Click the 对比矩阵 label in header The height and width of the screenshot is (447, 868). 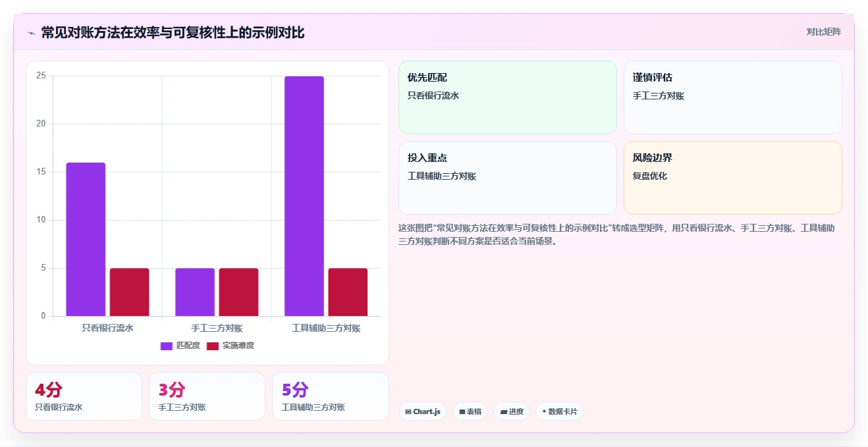(x=823, y=32)
